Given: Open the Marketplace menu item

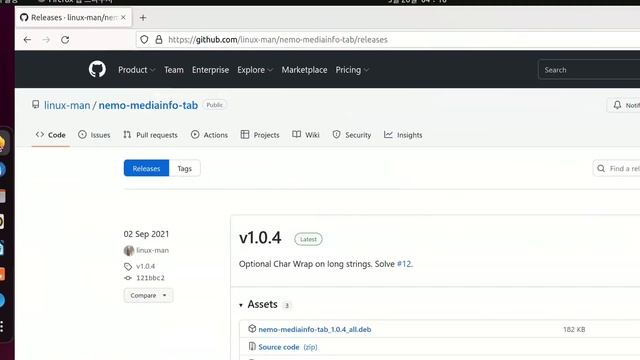Looking at the screenshot, I should pyautogui.click(x=304, y=70).
